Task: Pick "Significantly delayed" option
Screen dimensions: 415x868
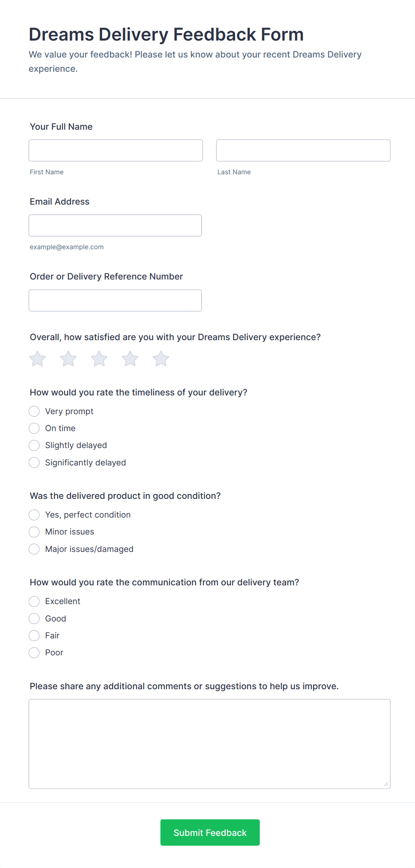Action: [x=34, y=463]
